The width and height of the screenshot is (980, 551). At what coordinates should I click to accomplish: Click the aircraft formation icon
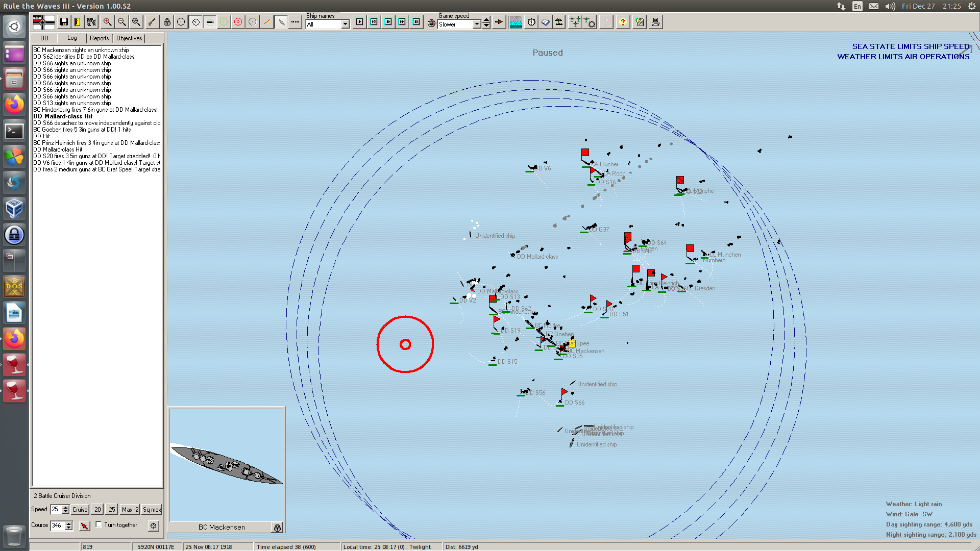point(575,22)
